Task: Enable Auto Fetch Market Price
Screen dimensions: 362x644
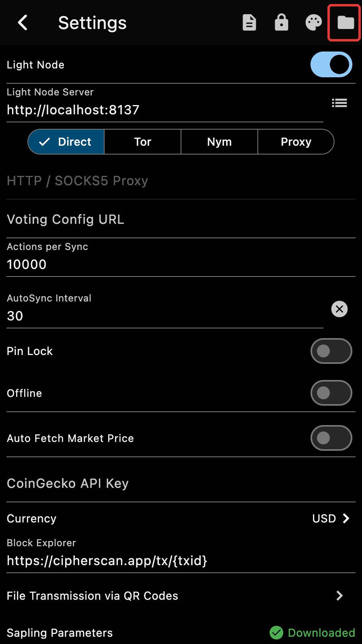Action: (x=331, y=438)
